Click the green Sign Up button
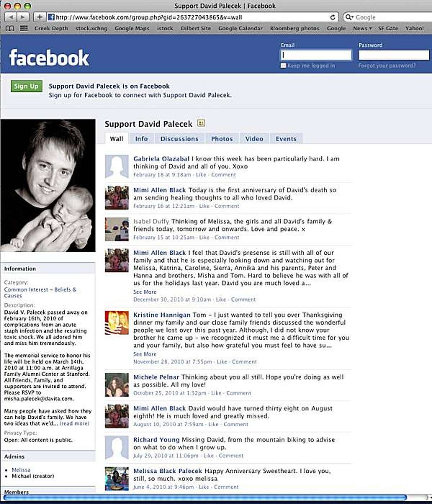This screenshot has height=504, width=432. (26, 86)
